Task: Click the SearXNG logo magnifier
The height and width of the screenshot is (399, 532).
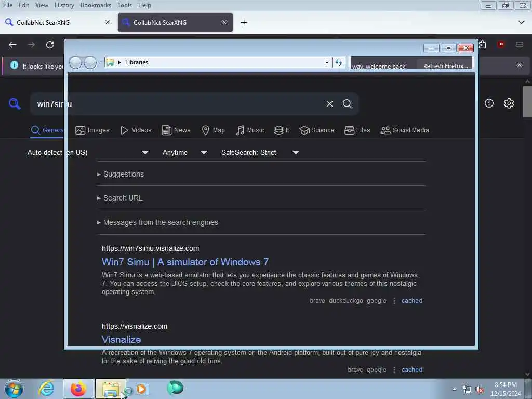Action: 15,103
